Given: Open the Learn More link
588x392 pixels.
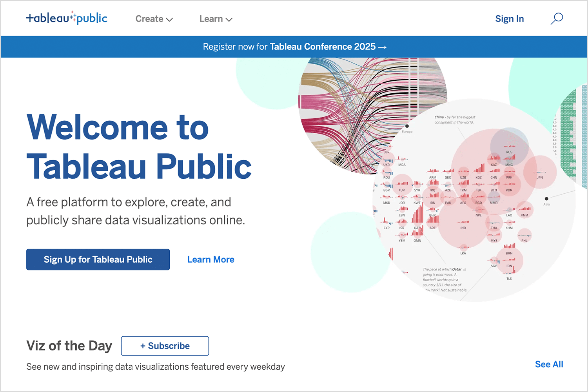Looking at the screenshot, I should (211, 260).
